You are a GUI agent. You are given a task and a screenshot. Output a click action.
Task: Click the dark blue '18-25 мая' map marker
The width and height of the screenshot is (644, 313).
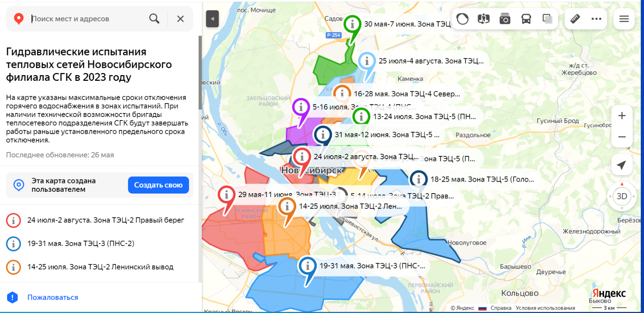pos(418,179)
